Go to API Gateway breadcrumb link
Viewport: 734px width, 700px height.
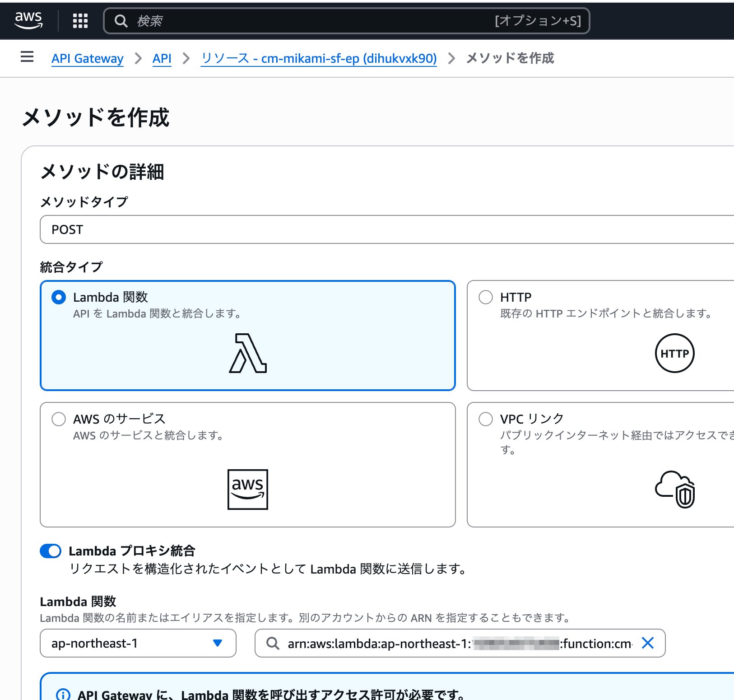(x=88, y=58)
